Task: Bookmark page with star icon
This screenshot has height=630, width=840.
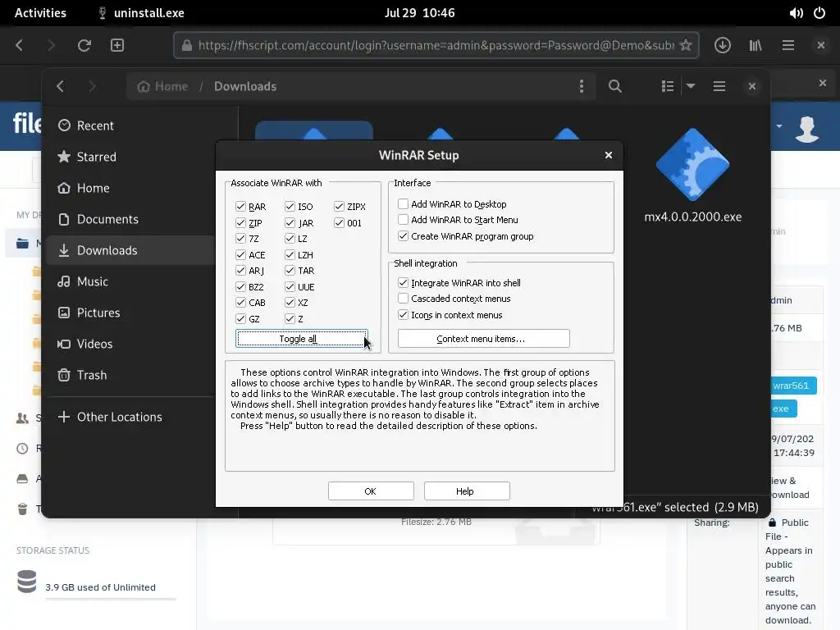Action: [x=686, y=45]
